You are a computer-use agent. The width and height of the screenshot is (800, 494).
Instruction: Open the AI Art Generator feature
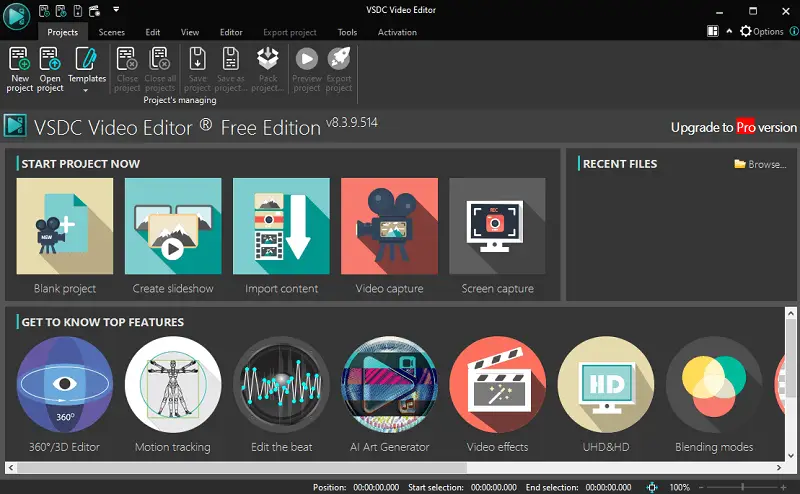[x=389, y=384]
